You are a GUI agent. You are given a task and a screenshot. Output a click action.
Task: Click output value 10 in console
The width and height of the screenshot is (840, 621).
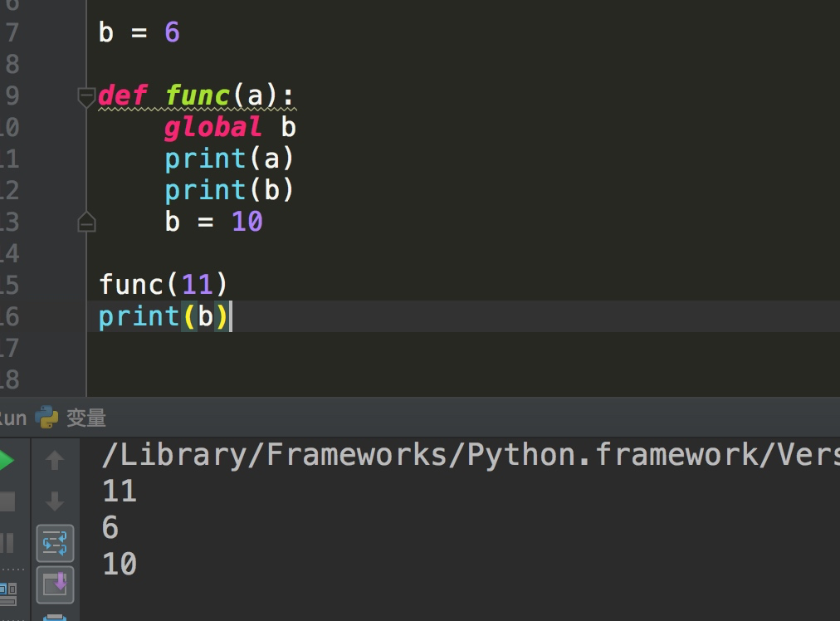(120, 564)
